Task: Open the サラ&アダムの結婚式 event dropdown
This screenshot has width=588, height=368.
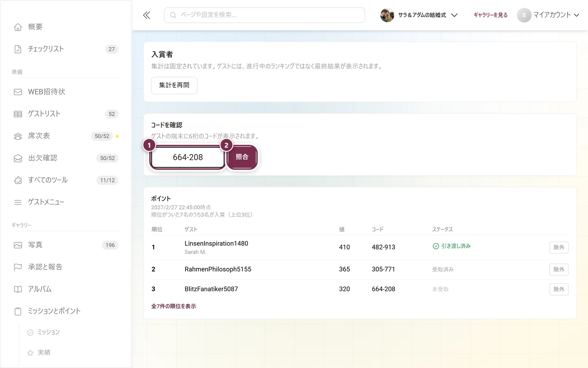Action: click(x=419, y=15)
